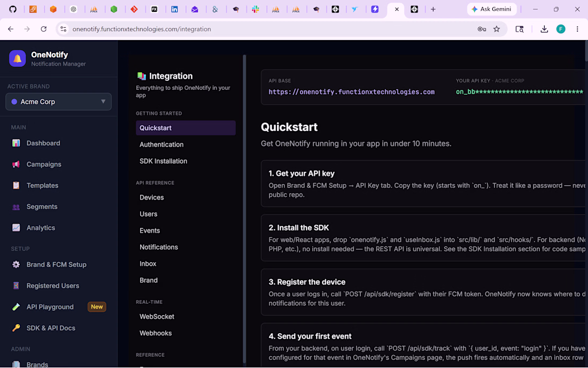Open the Chrome profile avatar
The width and height of the screenshot is (588, 368).
(x=561, y=29)
